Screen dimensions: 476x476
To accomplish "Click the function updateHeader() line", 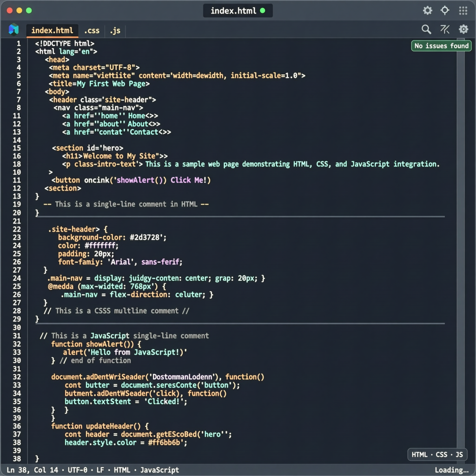I will tap(100, 426).
